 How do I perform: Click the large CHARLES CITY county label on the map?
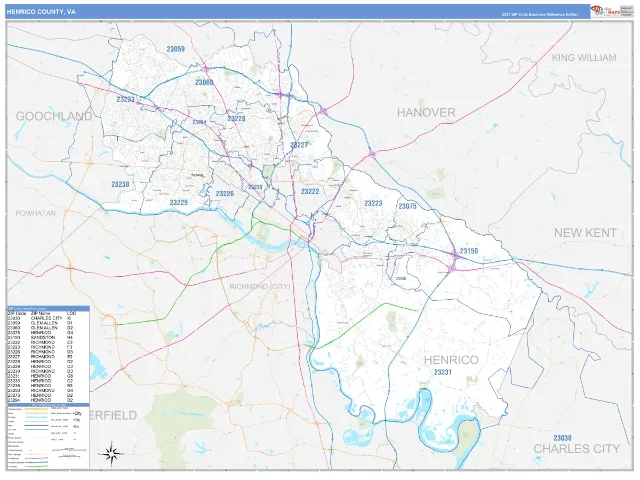click(577, 449)
